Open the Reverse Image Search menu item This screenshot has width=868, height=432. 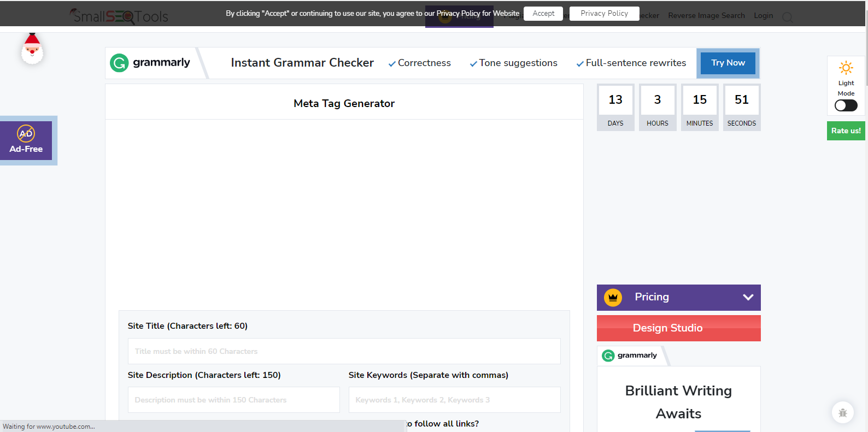point(706,15)
